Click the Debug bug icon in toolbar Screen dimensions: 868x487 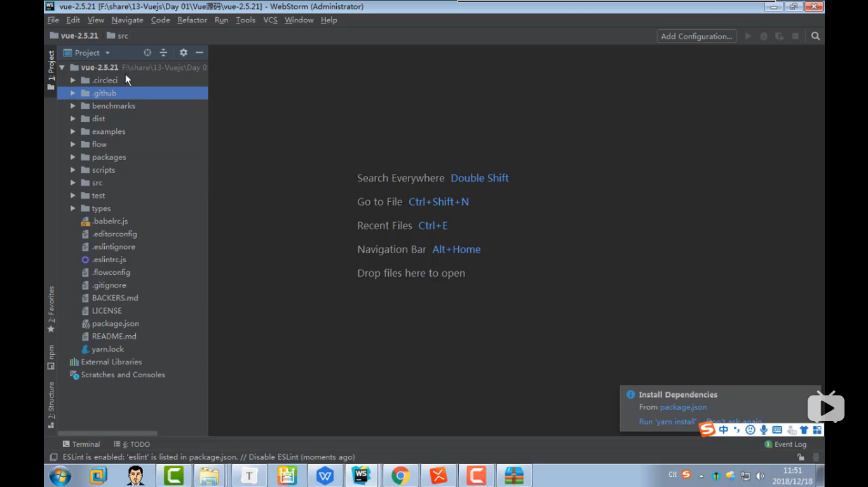click(764, 36)
